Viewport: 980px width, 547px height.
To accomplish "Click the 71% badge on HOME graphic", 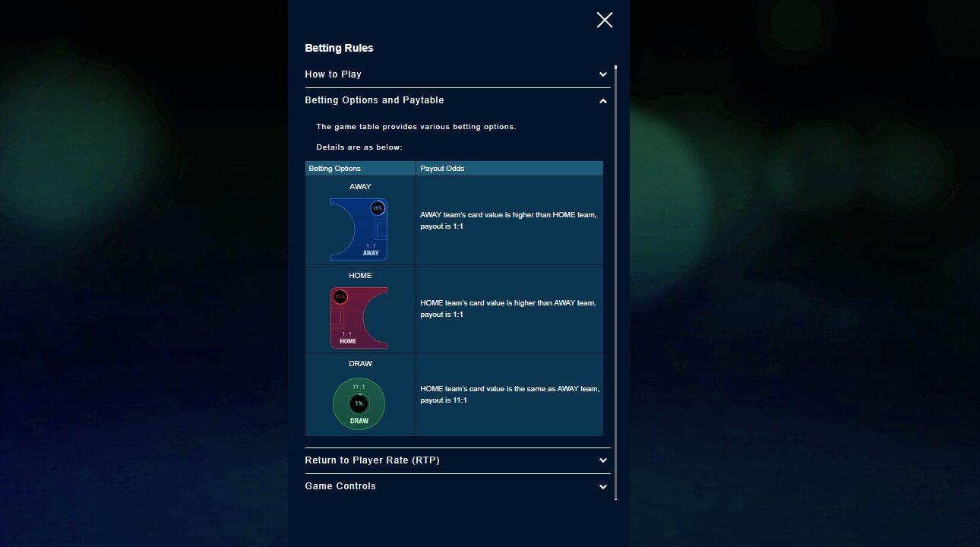I will point(340,296).
